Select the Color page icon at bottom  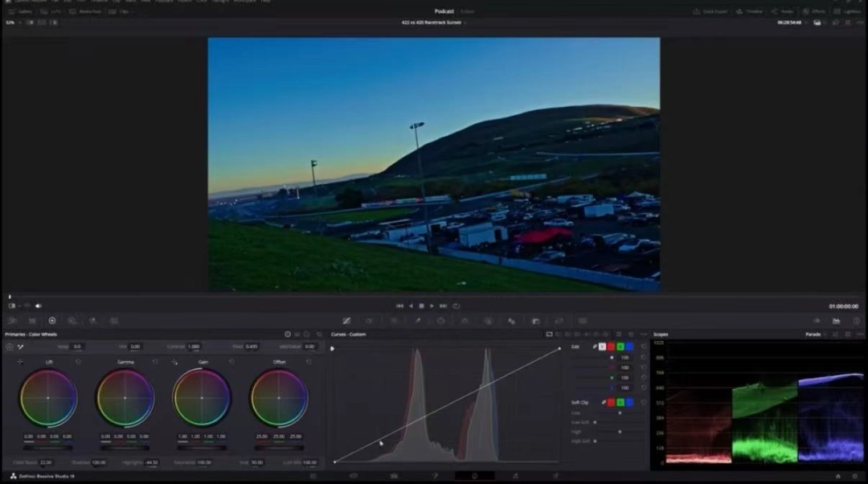coord(474,476)
